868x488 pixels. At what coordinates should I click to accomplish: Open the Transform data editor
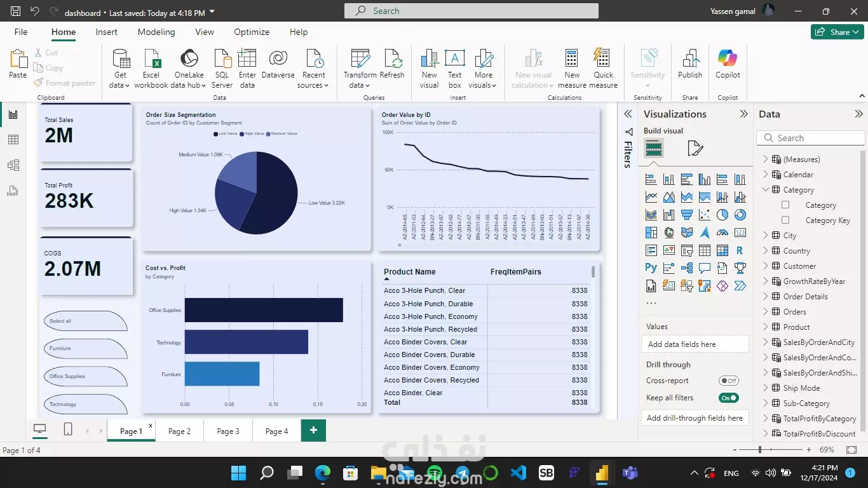tap(360, 69)
